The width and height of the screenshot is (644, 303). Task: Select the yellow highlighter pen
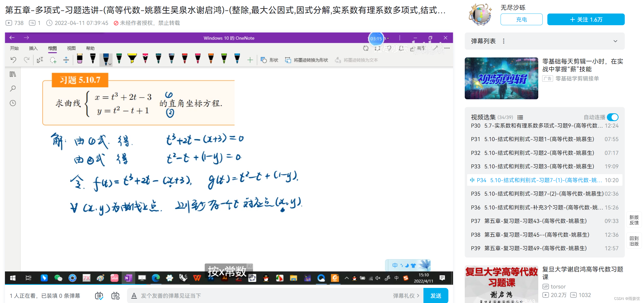pos(132,59)
